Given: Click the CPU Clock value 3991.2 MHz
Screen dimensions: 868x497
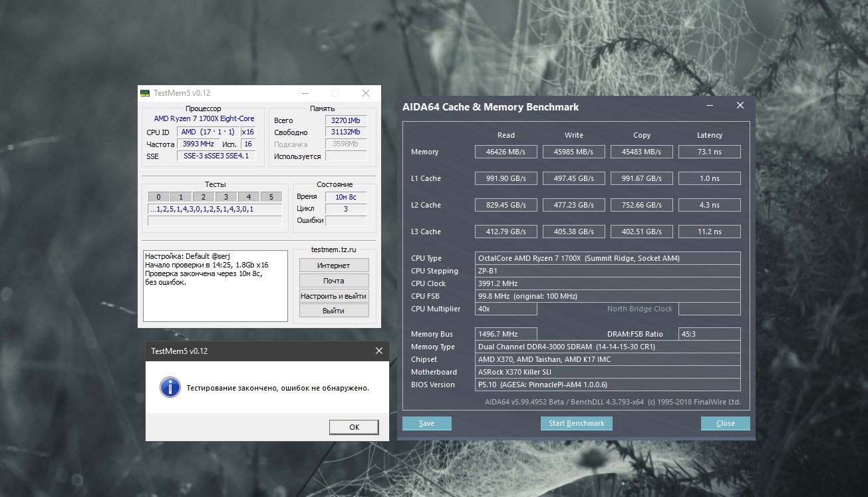Looking at the screenshot, I should click(x=608, y=283).
